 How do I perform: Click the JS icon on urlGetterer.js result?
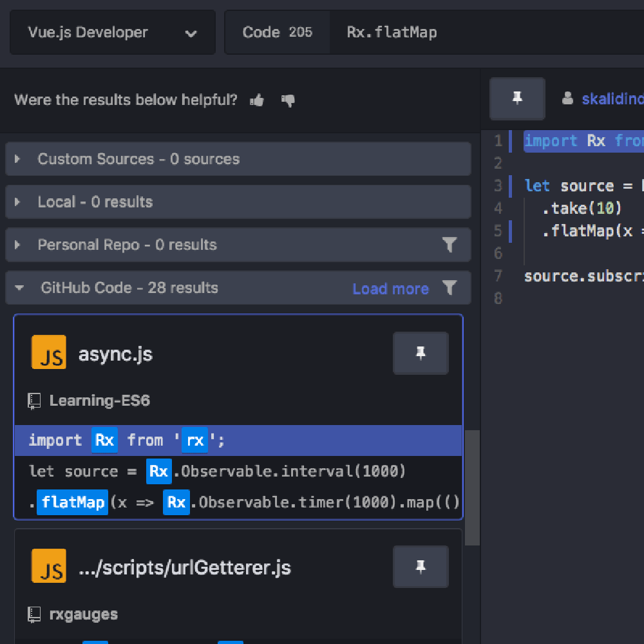pos(48,565)
